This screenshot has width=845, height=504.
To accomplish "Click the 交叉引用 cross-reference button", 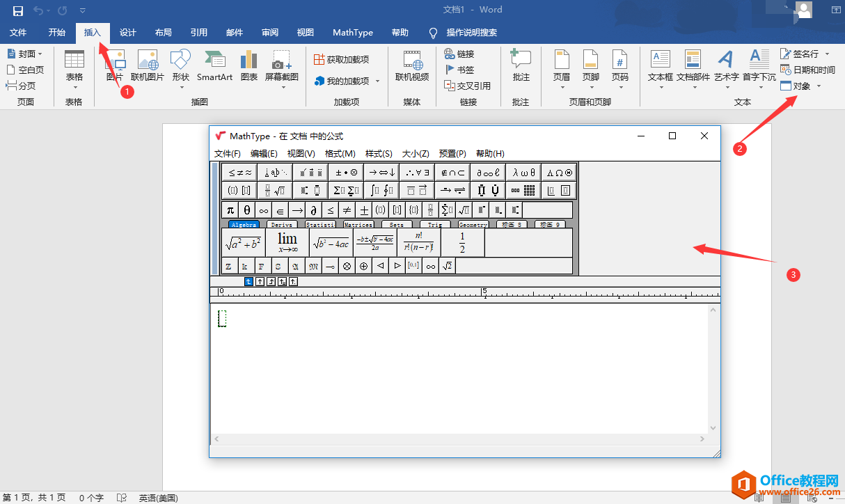I will 468,86.
